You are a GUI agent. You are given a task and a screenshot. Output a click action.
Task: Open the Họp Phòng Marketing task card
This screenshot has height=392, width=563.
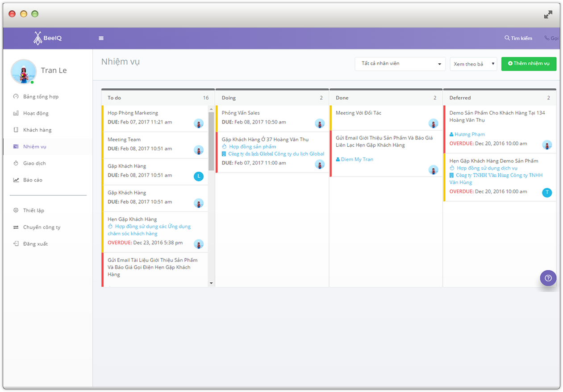point(133,113)
